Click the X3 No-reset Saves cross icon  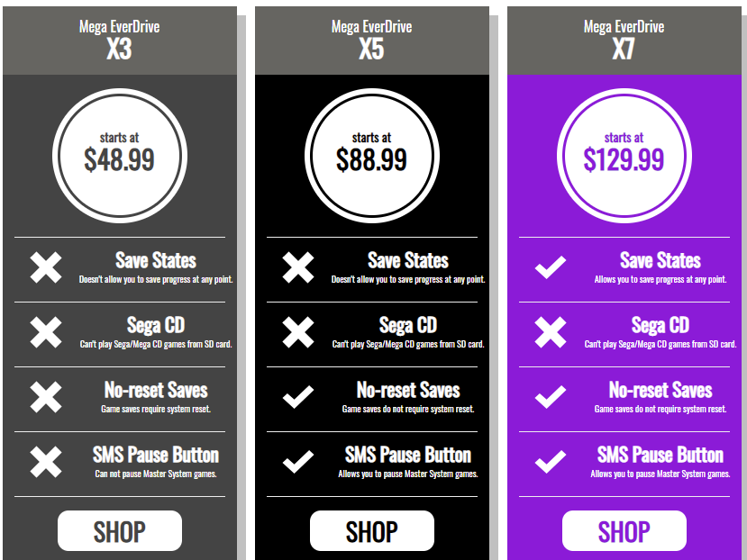point(46,398)
